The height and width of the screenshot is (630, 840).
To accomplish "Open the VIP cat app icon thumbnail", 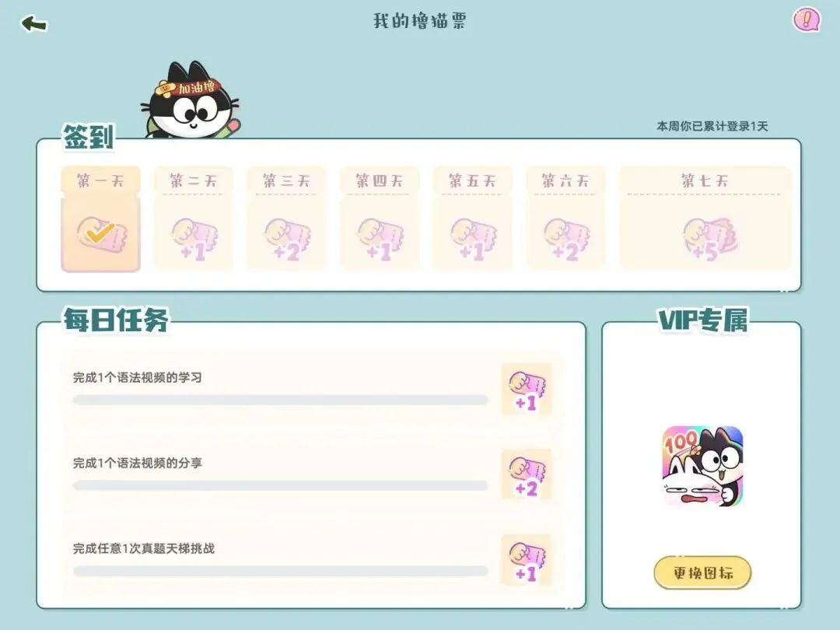I will (702, 466).
